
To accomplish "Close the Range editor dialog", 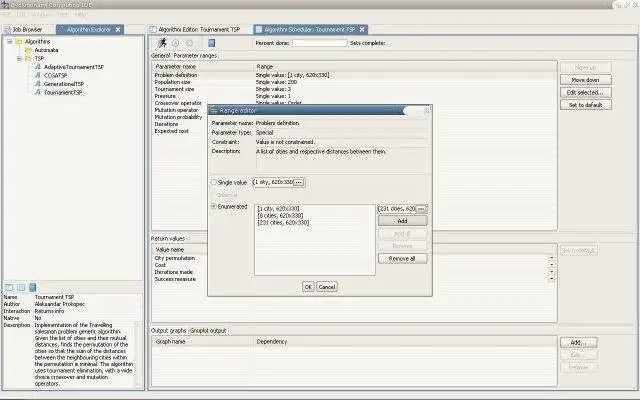I will tap(427, 110).
